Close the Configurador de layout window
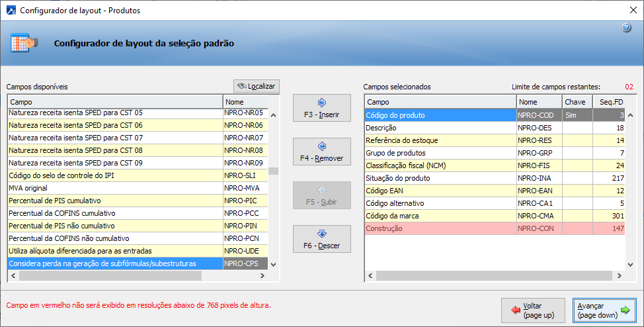644x327 pixels. click(633, 11)
